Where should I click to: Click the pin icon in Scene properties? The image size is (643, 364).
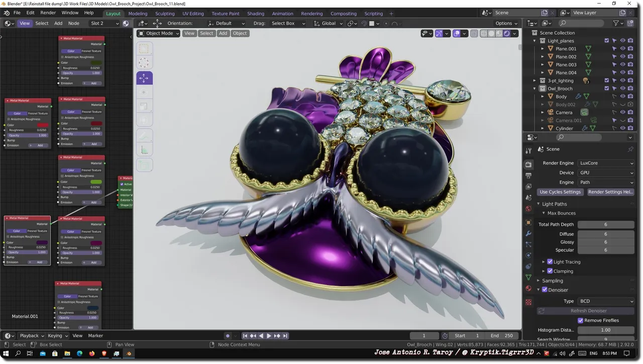(630, 149)
